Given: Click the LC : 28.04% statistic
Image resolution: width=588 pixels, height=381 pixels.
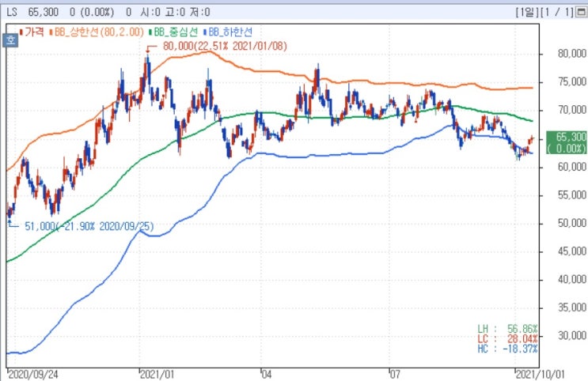Looking at the screenshot, I should pos(507,339).
